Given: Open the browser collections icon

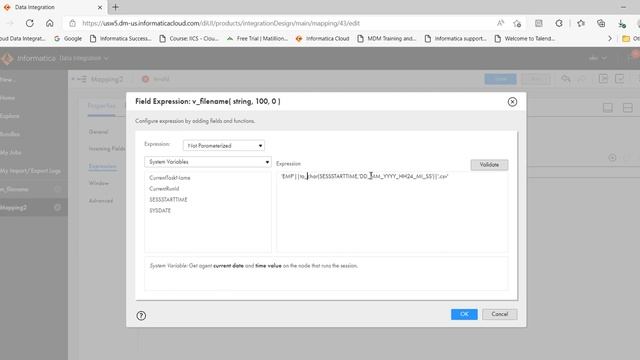Looking at the screenshot, I should [601, 23].
